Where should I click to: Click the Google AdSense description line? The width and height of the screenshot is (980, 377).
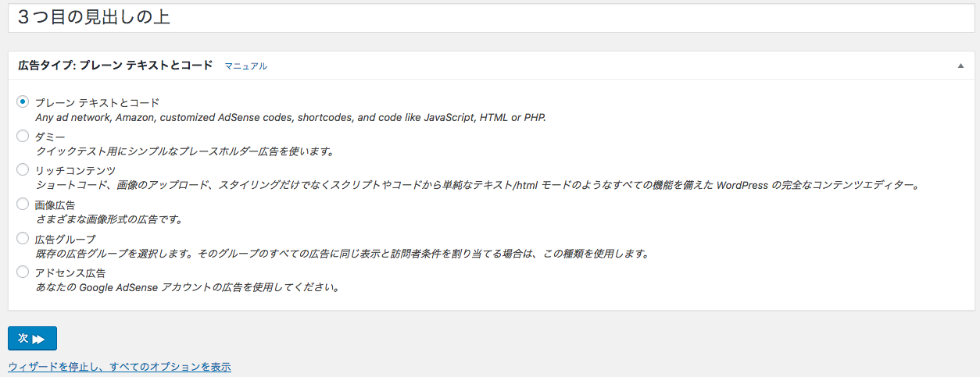(x=187, y=287)
